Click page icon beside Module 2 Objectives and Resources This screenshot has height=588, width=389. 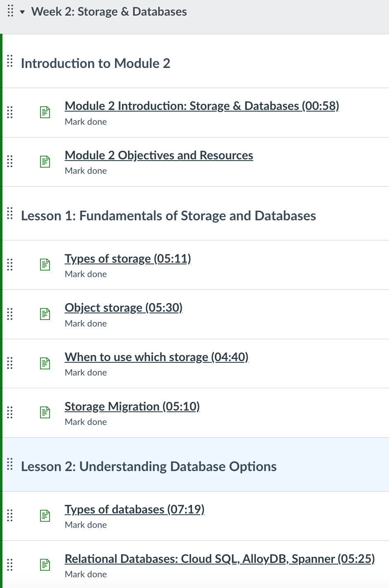coord(45,161)
